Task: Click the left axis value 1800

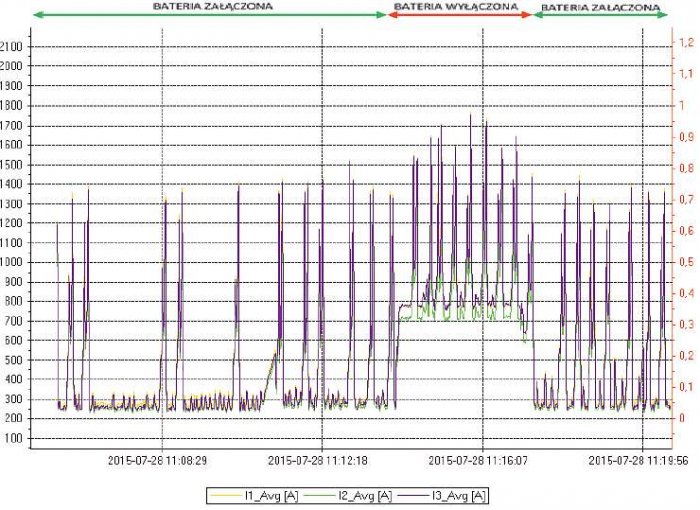Action: [x=11, y=106]
